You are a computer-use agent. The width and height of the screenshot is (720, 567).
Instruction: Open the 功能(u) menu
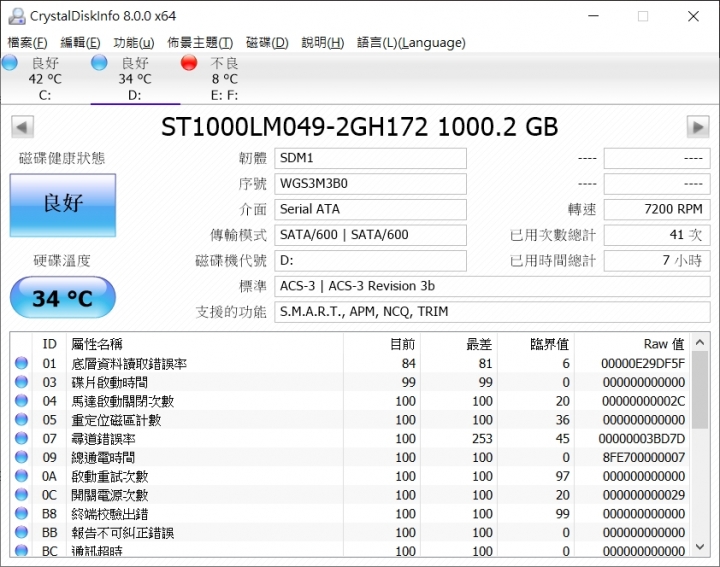pos(134,43)
